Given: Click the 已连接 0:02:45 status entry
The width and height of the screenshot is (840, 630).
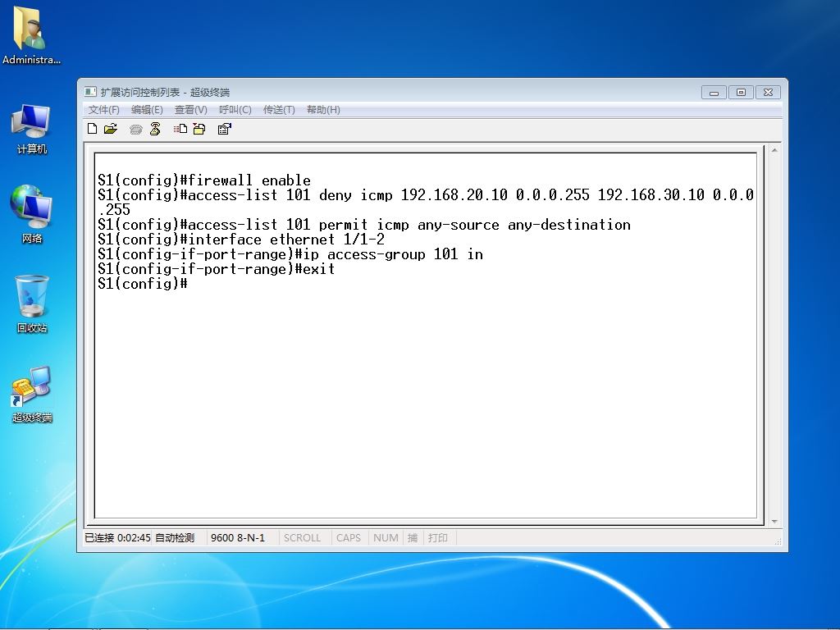Looking at the screenshot, I should pyautogui.click(x=118, y=538).
